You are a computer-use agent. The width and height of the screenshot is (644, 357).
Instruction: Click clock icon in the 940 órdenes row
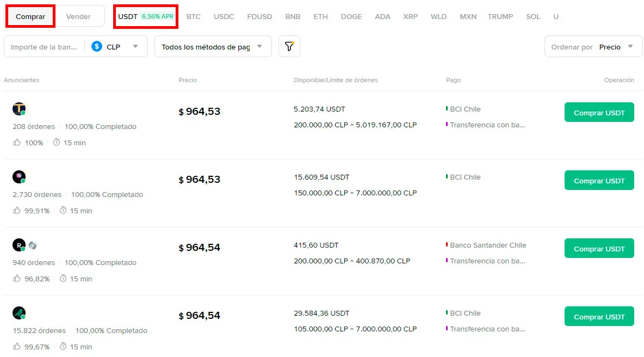[x=63, y=279]
